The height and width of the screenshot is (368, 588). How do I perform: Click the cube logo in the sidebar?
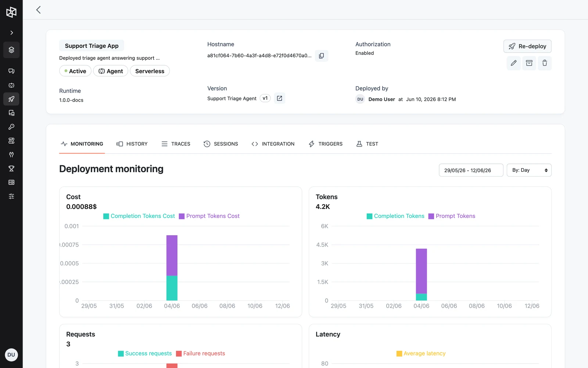point(11,12)
